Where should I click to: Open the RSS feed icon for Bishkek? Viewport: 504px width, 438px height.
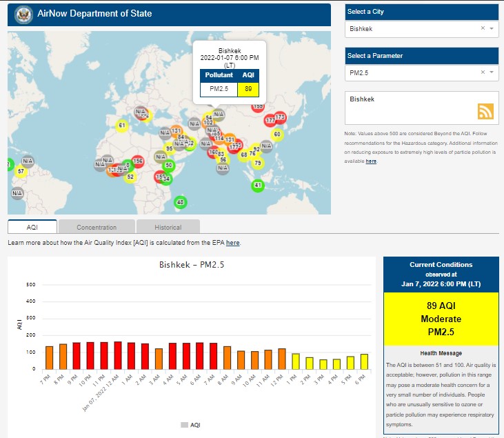485,112
